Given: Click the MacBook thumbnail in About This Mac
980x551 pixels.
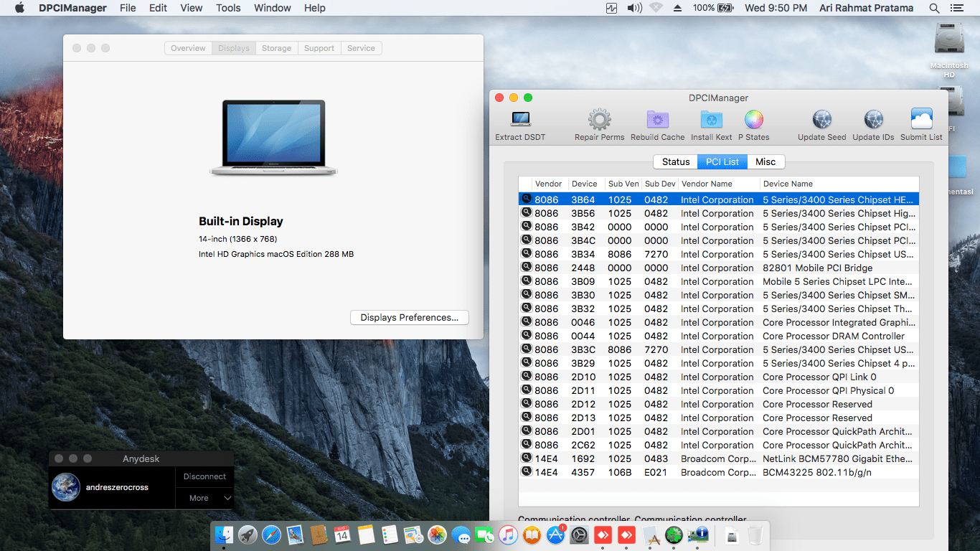Looking at the screenshot, I should [273, 137].
